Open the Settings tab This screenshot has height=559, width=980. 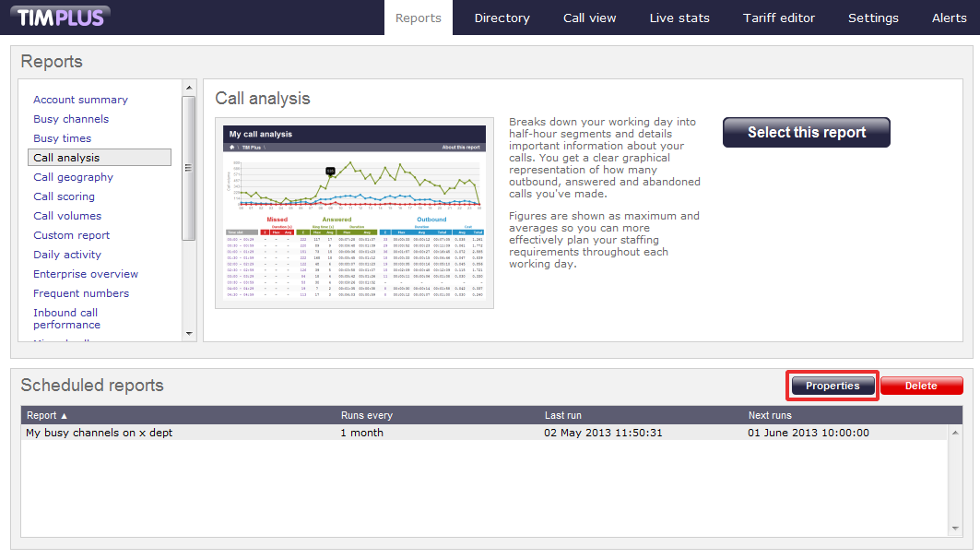[873, 18]
